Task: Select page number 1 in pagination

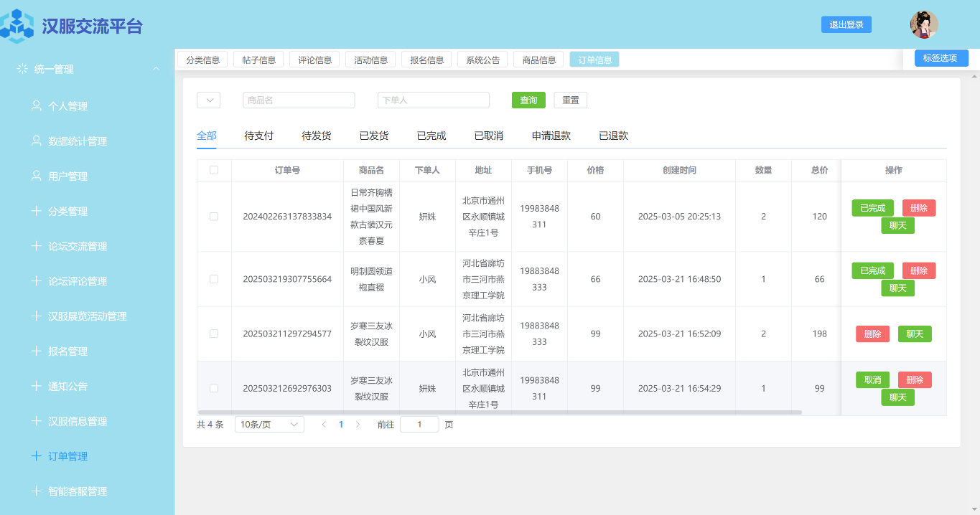Action: coord(341,425)
